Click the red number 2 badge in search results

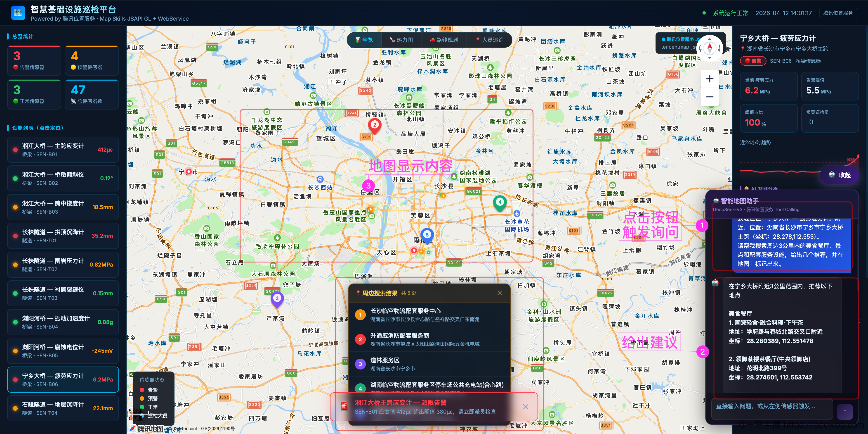[360, 339]
